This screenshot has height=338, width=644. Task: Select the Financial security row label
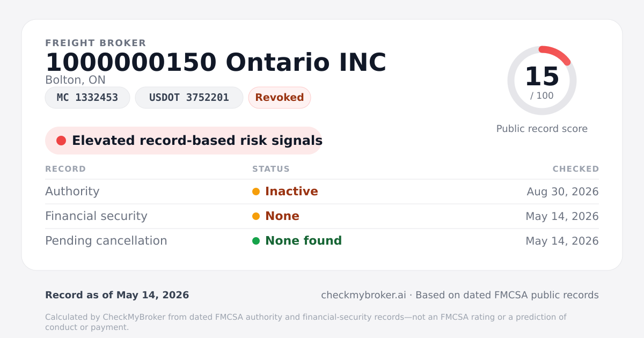[96, 216]
